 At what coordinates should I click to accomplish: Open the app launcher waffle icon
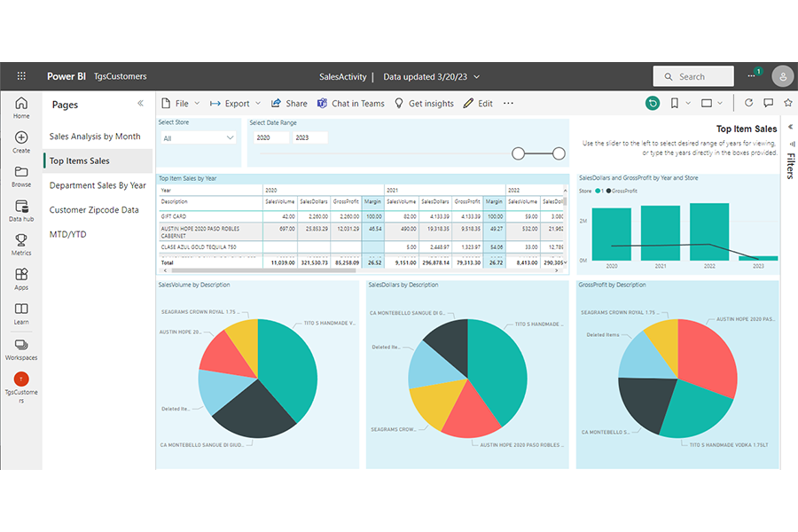coord(21,76)
